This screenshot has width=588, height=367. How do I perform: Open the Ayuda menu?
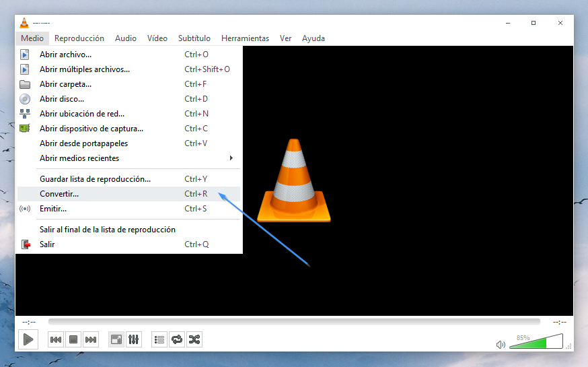pos(314,38)
